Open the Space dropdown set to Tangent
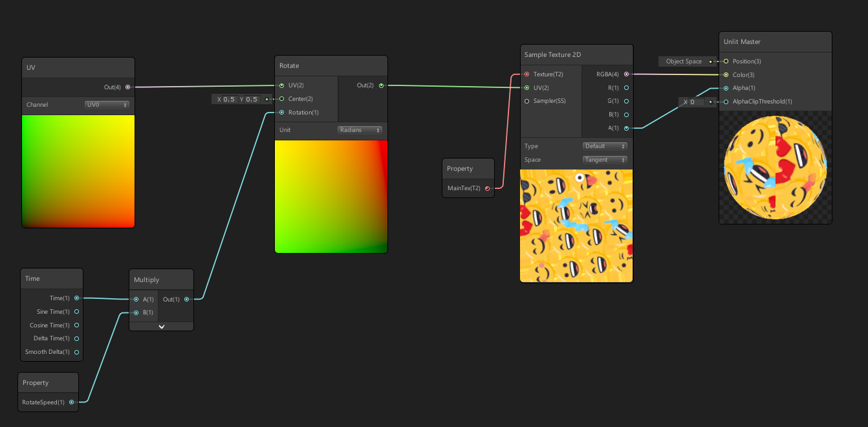The height and width of the screenshot is (427, 868). point(604,159)
